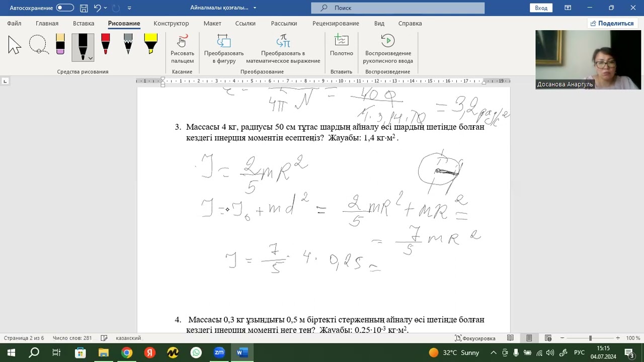Switch to the Главная tab
The image size is (644, 362).
point(47,23)
